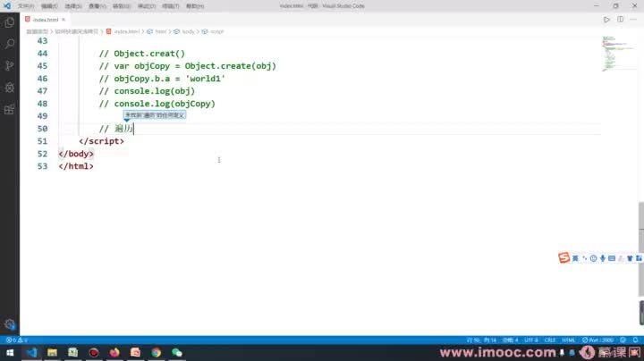The height and width of the screenshot is (361, 644).
Task: Open the Run and Debug view
Action: point(10,88)
